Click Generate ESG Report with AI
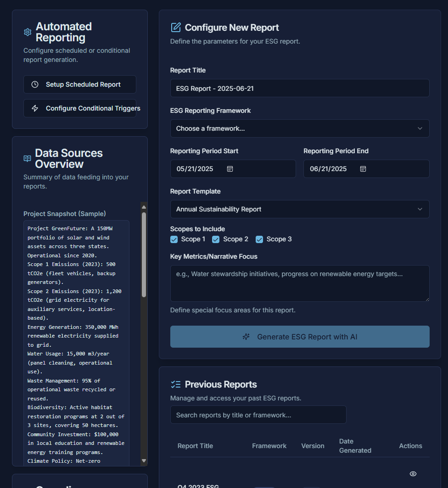The height and width of the screenshot is (488, 448). tap(300, 337)
